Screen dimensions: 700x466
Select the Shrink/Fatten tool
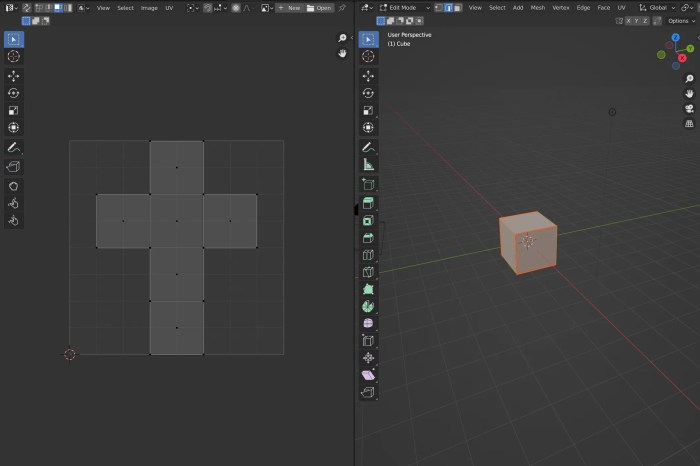tap(368, 358)
